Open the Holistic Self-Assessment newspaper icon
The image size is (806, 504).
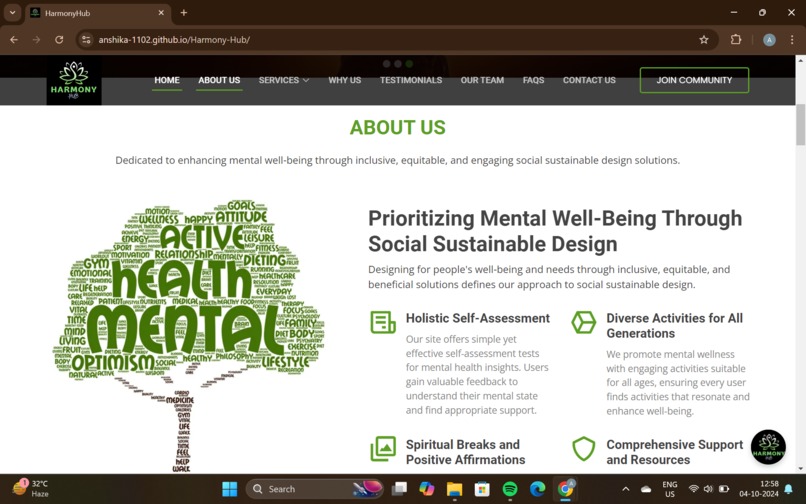coord(383,322)
